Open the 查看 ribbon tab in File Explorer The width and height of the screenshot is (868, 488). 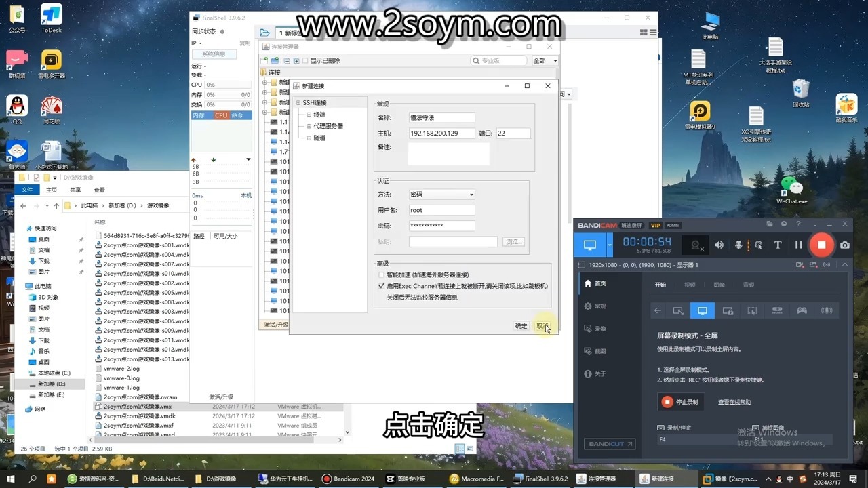[x=99, y=190]
